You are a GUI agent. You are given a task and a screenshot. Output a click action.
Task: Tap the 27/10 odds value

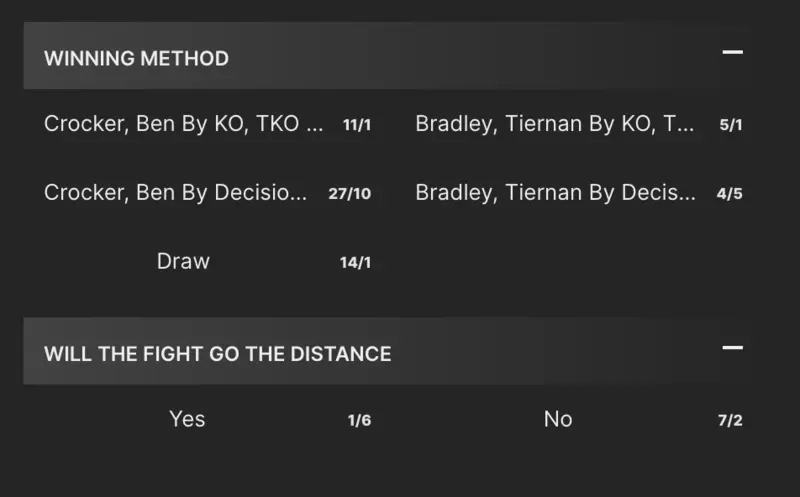click(349, 194)
